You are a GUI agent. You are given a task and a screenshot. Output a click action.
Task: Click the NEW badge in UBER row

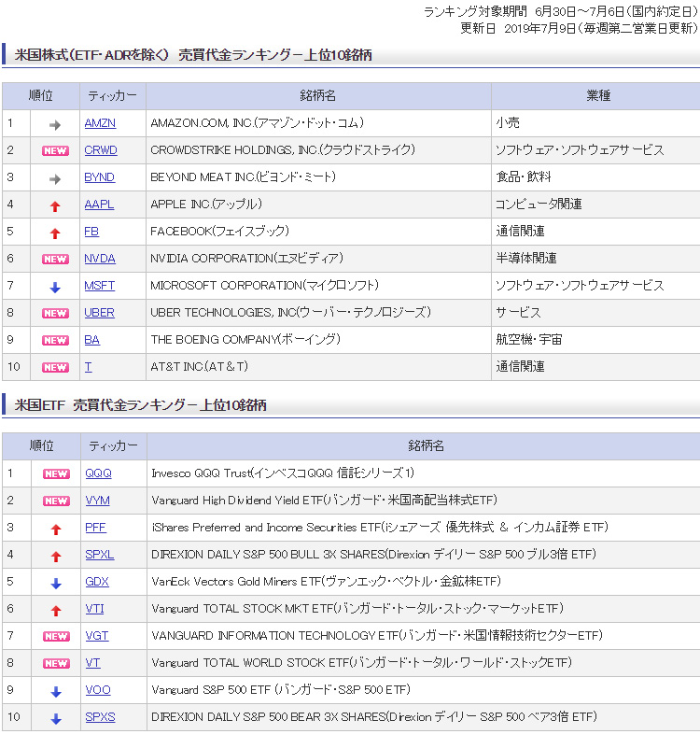pos(55,313)
